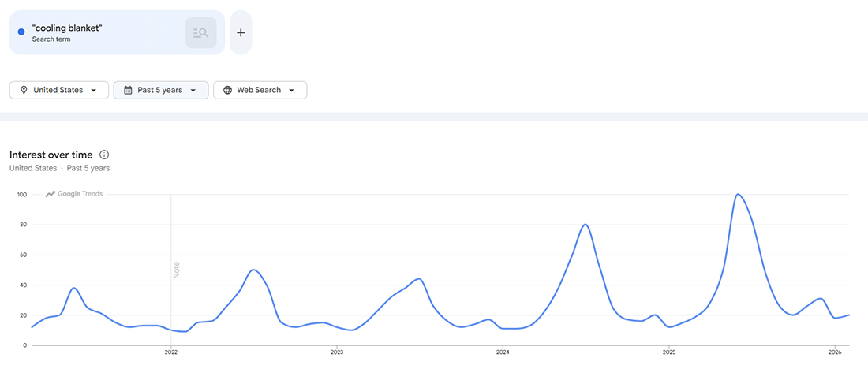Open the Interest over time info icon
This screenshot has width=868, height=369.
pyautogui.click(x=104, y=155)
